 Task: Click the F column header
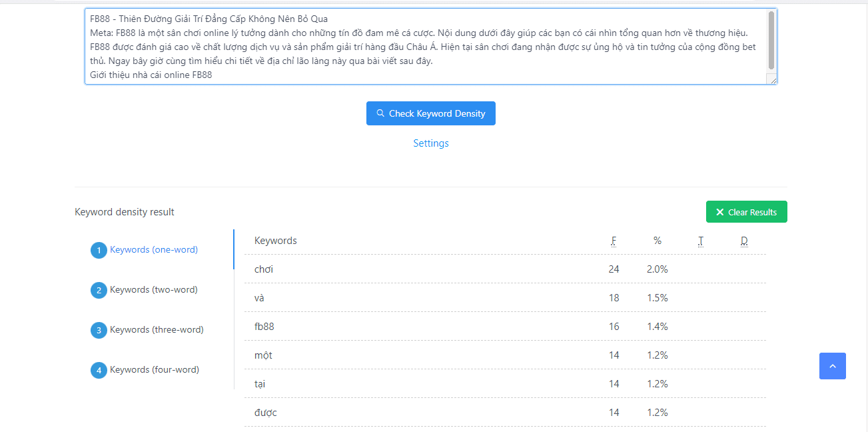click(614, 241)
